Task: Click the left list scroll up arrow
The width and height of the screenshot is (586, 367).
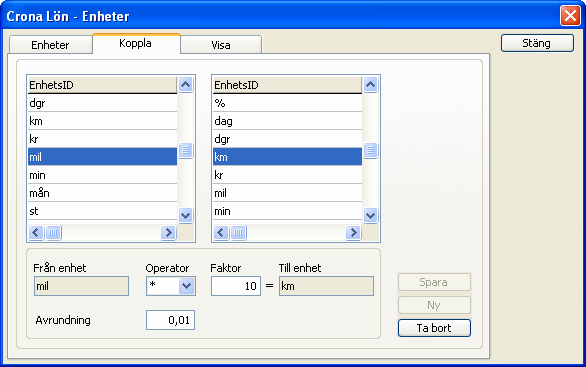Action: [185, 84]
